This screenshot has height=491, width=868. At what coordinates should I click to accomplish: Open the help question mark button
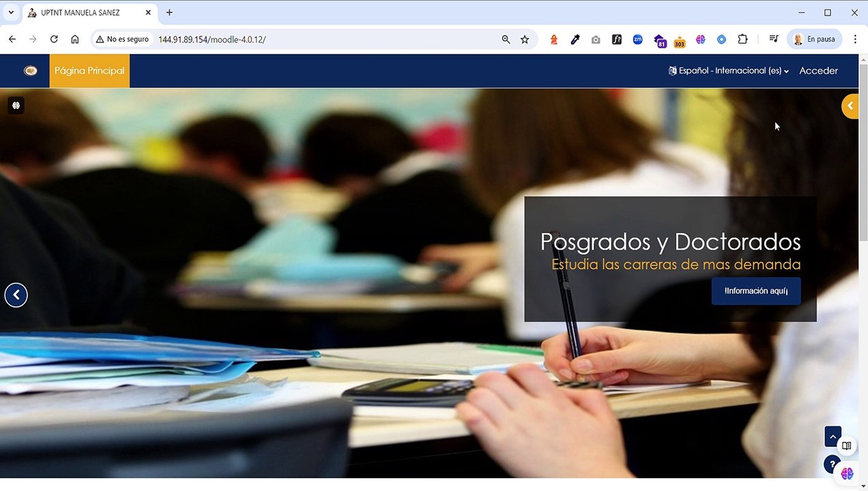(832, 464)
